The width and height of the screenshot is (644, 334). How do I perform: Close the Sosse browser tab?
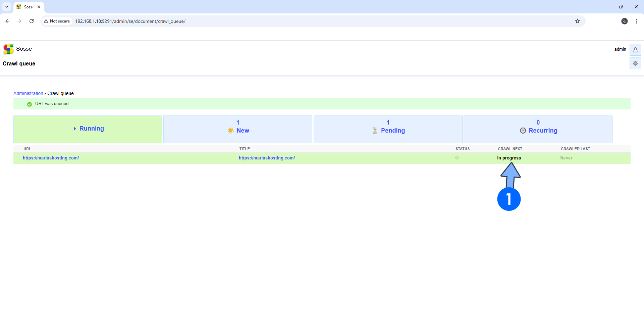[x=39, y=7]
